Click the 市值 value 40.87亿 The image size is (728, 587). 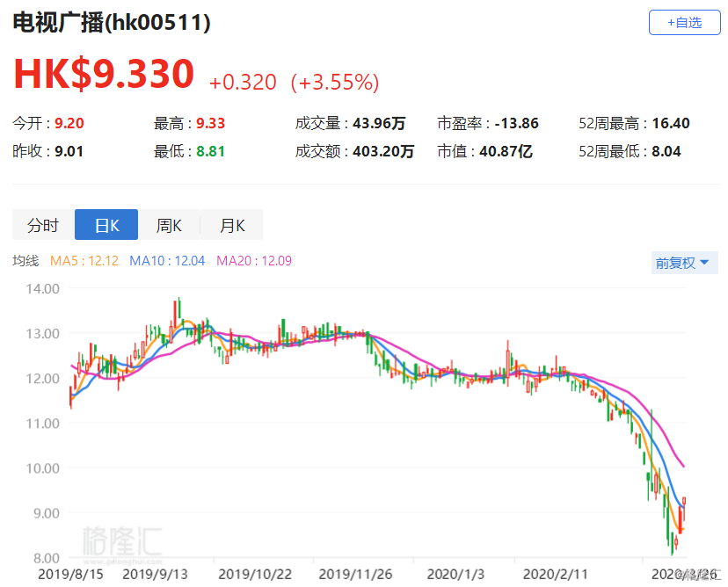506,151
